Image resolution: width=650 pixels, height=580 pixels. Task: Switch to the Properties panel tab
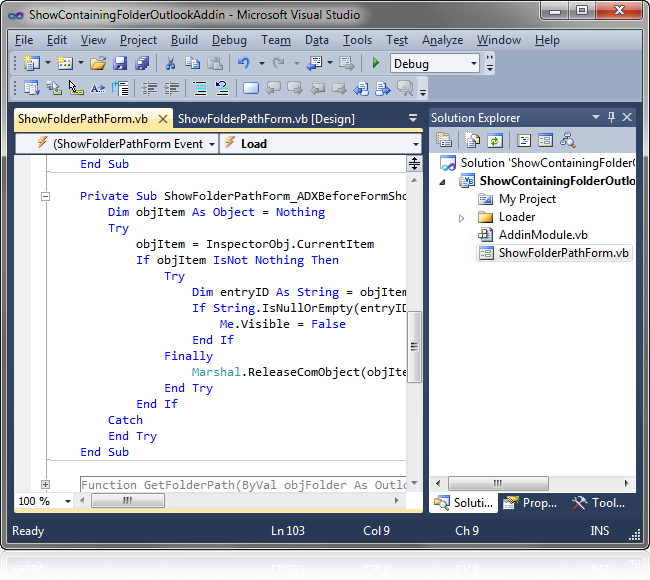[532, 503]
